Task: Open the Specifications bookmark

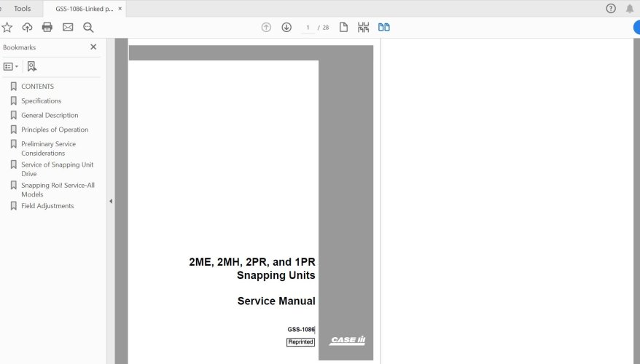Action: (41, 100)
